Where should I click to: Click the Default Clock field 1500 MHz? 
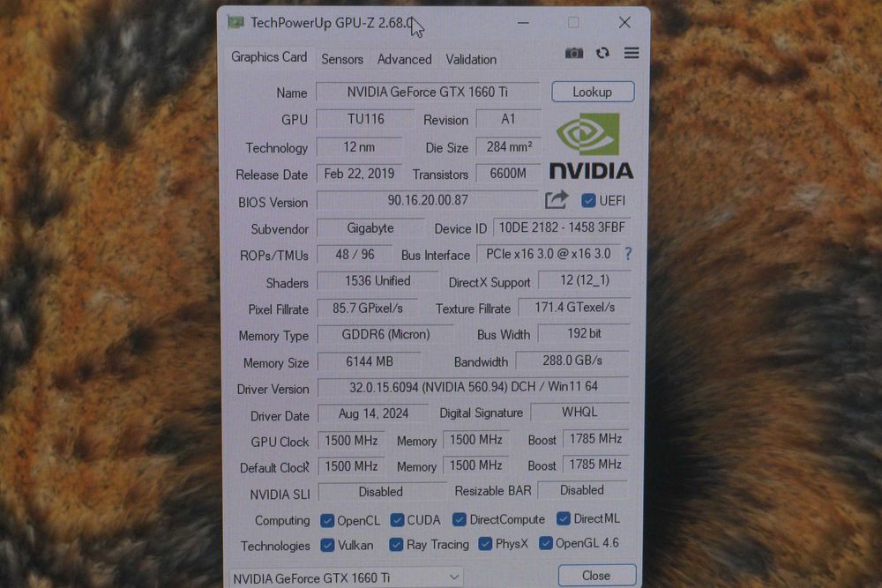click(x=351, y=466)
